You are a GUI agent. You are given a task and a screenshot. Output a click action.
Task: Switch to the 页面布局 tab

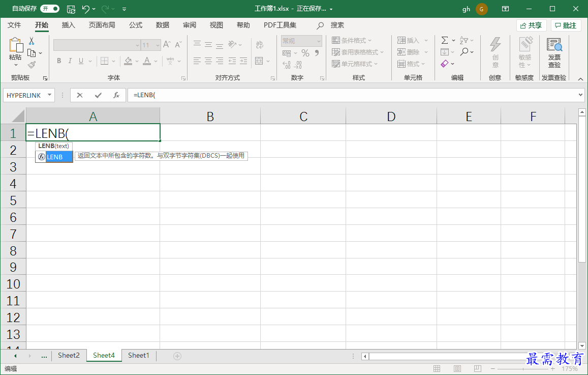(x=102, y=25)
